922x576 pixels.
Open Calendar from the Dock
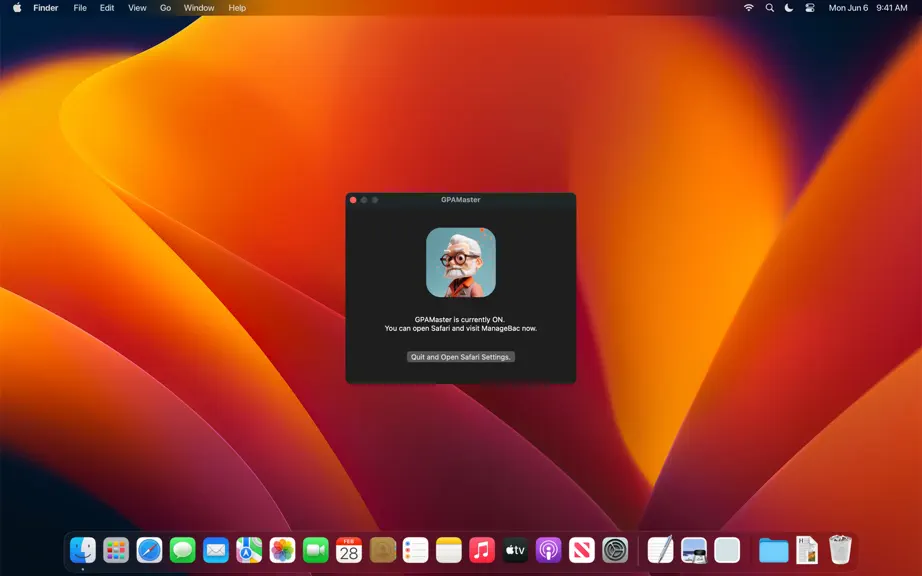click(349, 551)
